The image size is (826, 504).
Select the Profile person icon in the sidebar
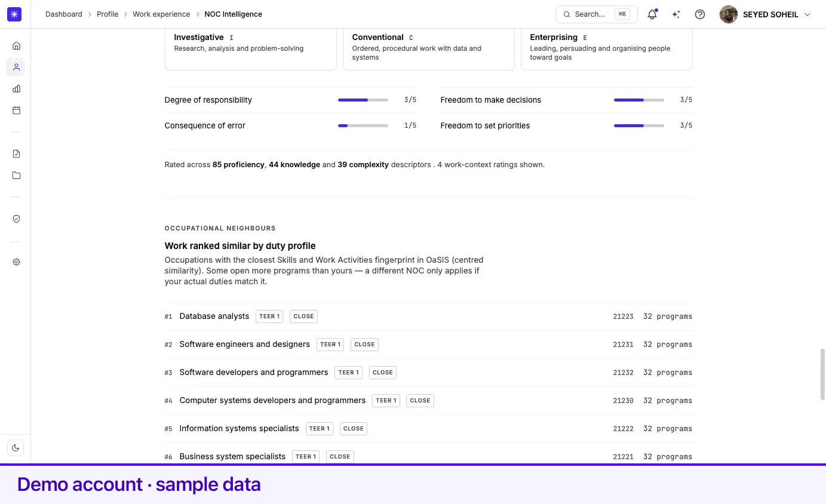(16, 67)
